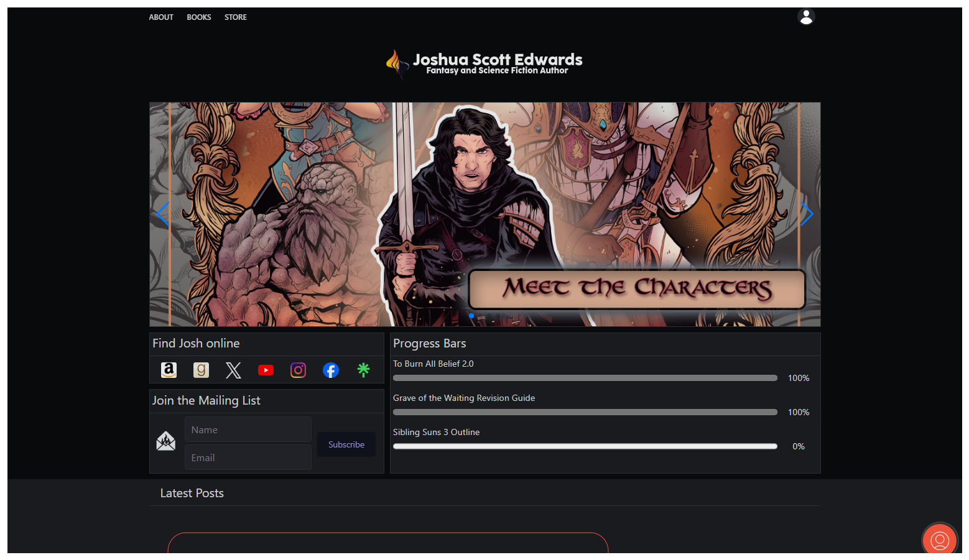
Task: Click the 0% progress value
Action: point(799,446)
